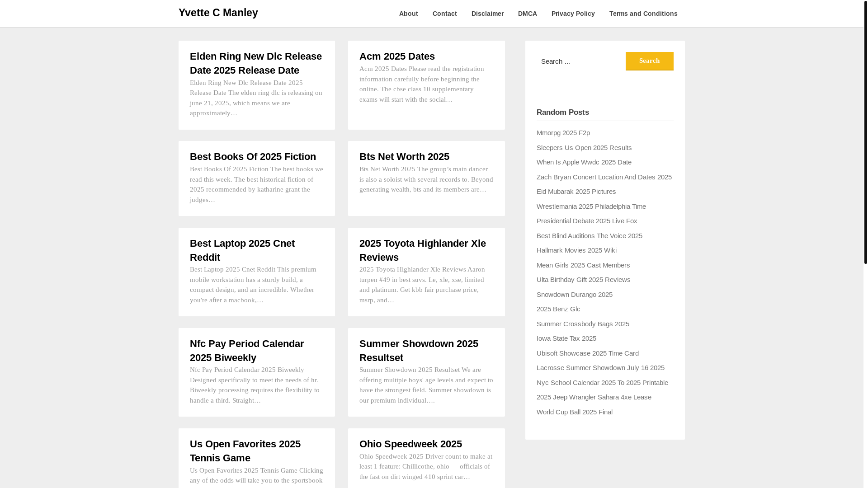Click the Best Books Of 2025 excerpt text
This screenshot has height=488, width=868.
point(256,184)
